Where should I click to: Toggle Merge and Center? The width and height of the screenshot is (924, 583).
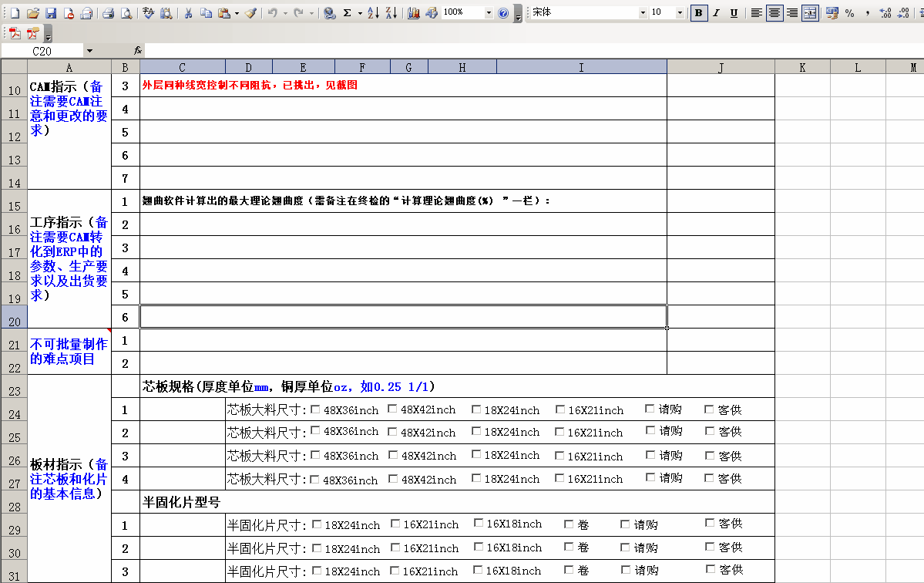810,12
